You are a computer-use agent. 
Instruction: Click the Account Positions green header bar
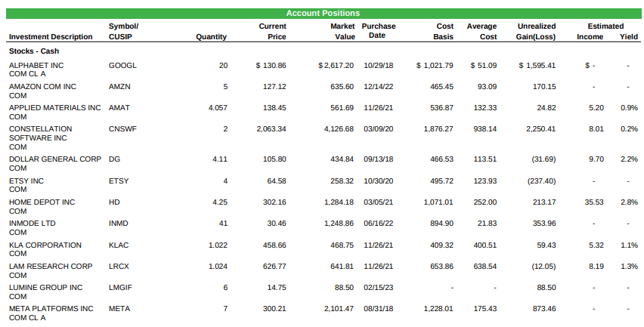[x=322, y=13]
